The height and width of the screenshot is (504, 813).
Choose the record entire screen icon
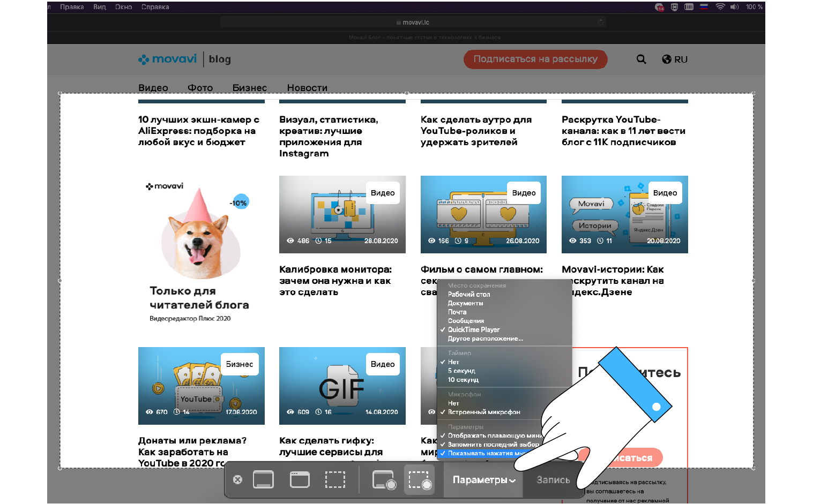tap(384, 480)
